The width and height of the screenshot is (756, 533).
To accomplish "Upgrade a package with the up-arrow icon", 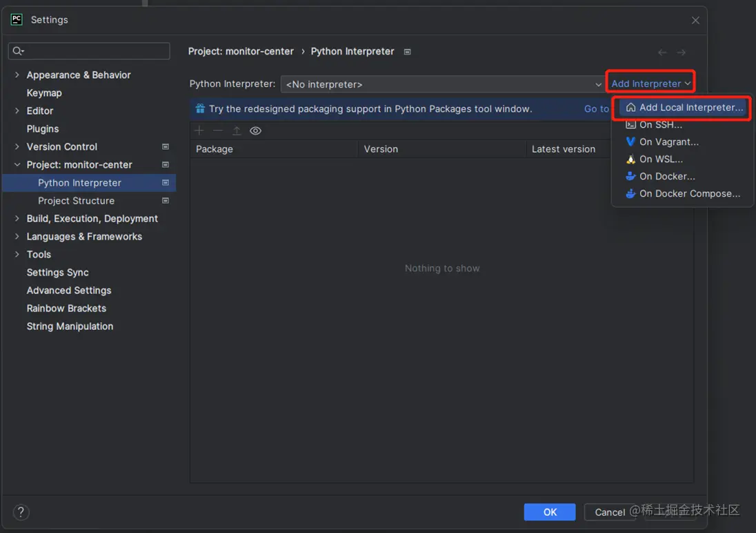I will click(x=237, y=130).
